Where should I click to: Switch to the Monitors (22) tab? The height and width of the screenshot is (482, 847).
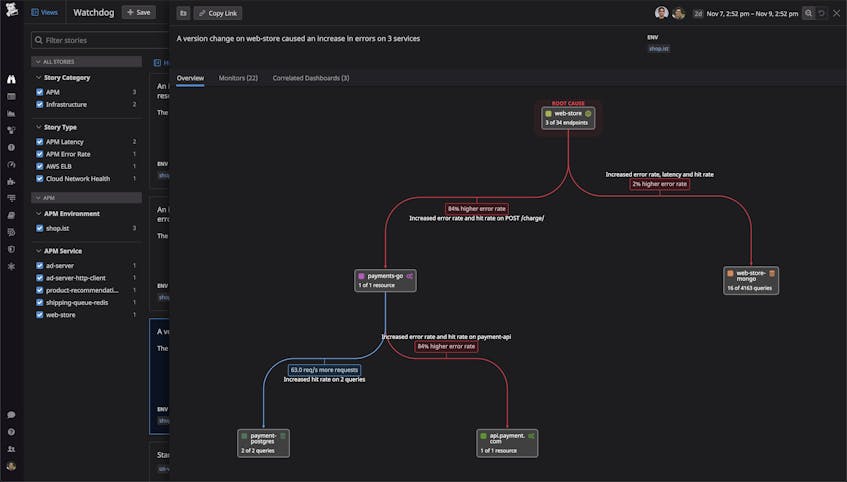tap(238, 78)
